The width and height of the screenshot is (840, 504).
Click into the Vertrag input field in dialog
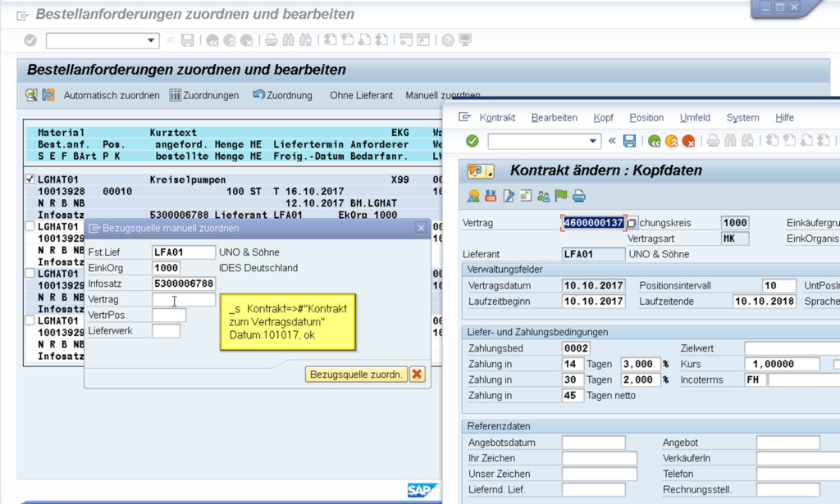coord(184,300)
